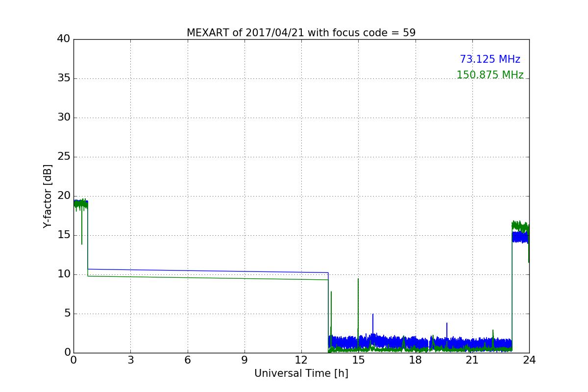
Task: Click the y-axis tick label '25'
Action: [64, 157]
